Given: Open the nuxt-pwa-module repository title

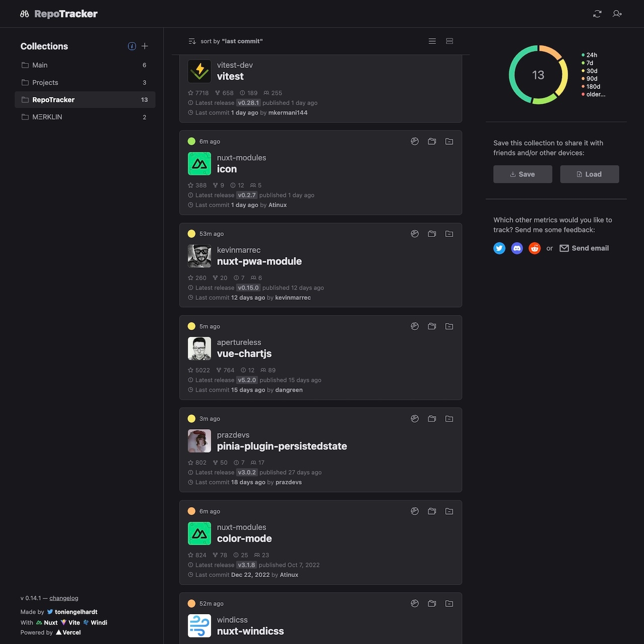Looking at the screenshot, I should [259, 261].
